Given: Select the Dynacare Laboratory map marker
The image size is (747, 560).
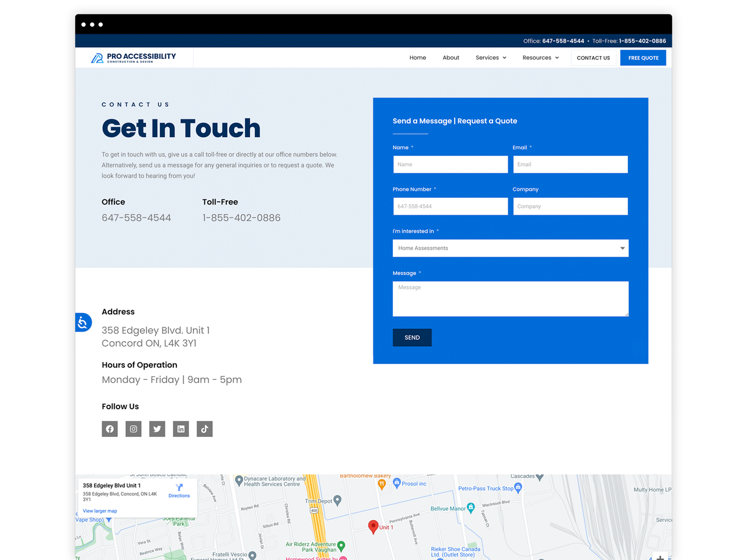Looking at the screenshot, I should [239, 481].
